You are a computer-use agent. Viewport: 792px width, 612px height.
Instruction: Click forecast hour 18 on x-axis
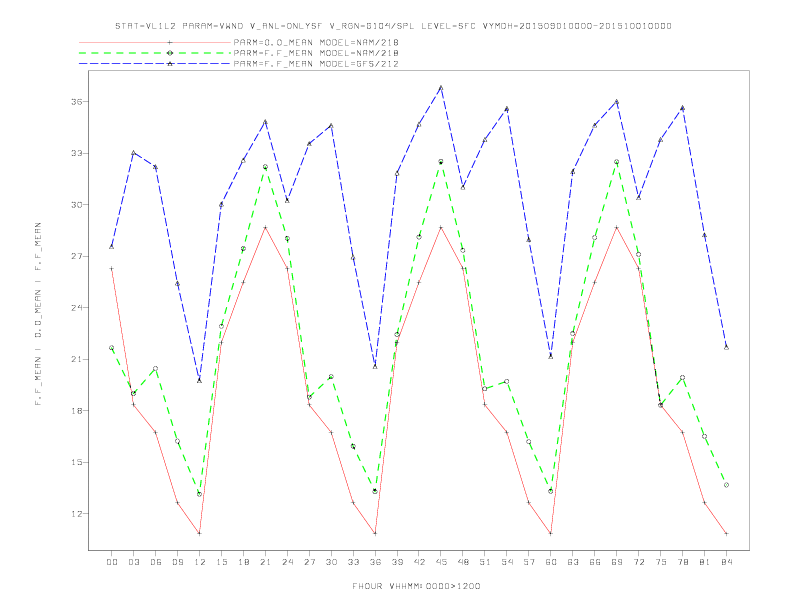pyautogui.click(x=243, y=562)
